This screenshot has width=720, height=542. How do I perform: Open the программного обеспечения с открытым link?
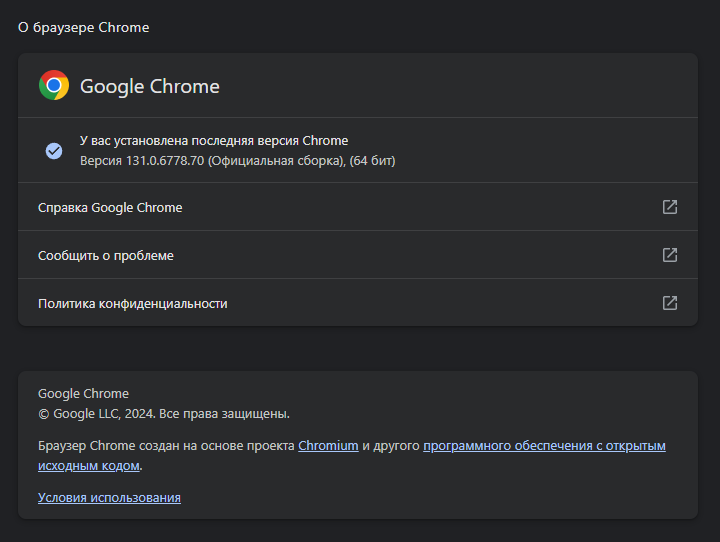pyautogui.click(x=544, y=446)
